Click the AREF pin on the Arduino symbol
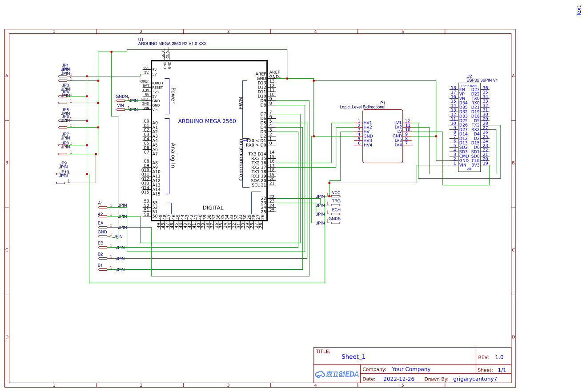Screen dimensions: 586x392 pos(261,74)
